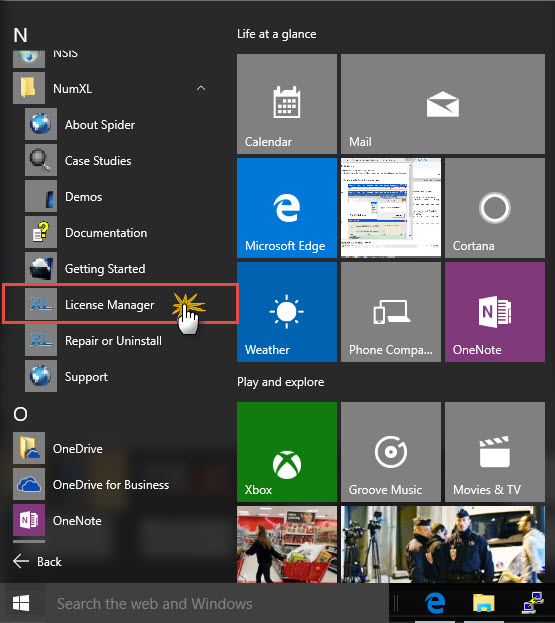This screenshot has width=555, height=623.
Task: Open the Xbox tile
Action: 287,452
